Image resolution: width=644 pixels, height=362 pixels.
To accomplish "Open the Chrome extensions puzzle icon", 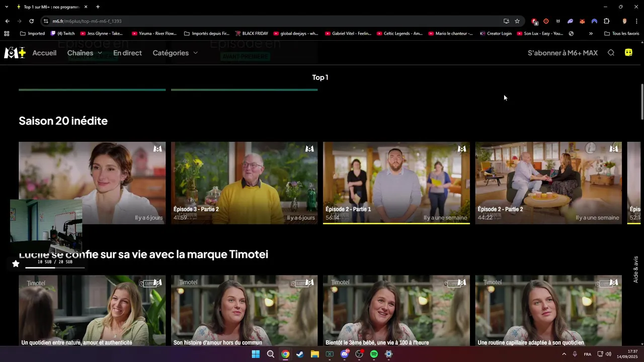I will pyautogui.click(x=606, y=21).
